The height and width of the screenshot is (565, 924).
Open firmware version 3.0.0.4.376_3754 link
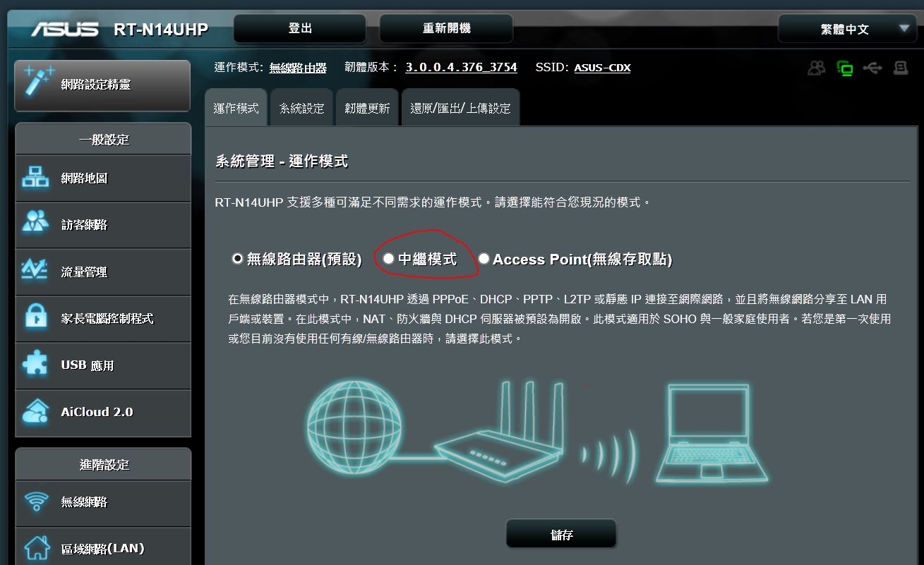pos(462,68)
